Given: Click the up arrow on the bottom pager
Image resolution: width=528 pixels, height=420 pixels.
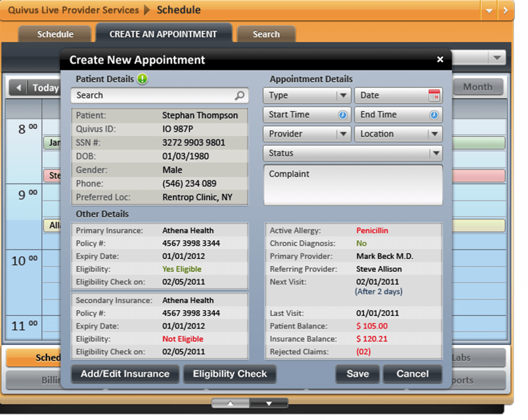Looking at the screenshot, I should pyautogui.click(x=230, y=403).
